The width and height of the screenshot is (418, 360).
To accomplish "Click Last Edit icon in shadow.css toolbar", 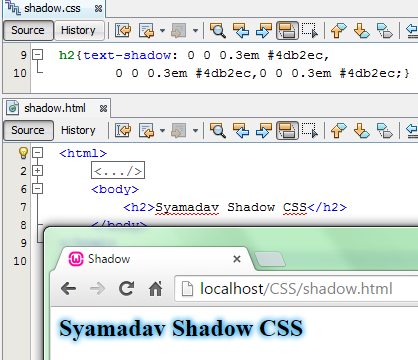I will point(123,31).
